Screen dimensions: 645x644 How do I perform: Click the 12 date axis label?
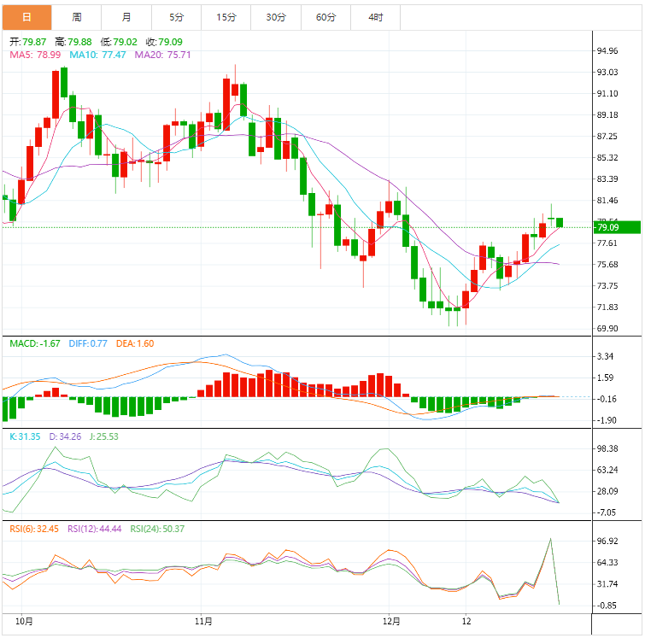[466, 622]
